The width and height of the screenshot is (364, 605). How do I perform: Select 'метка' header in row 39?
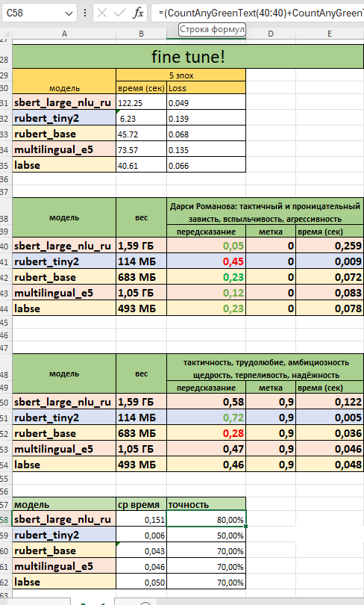pyautogui.click(x=271, y=231)
